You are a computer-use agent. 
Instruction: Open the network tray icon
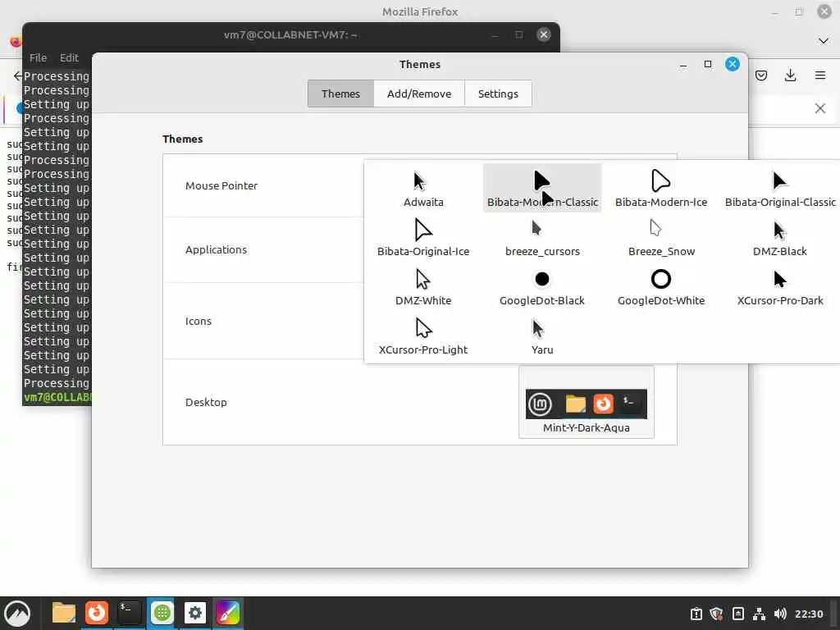coord(759,614)
